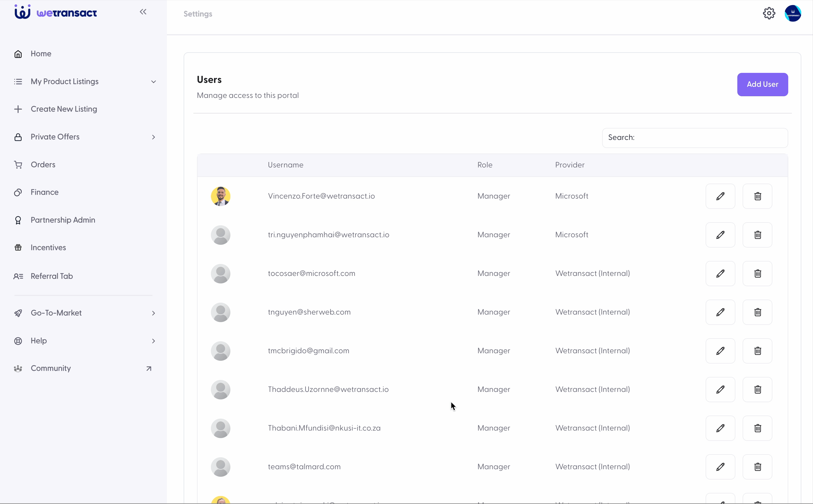Open Incentives in sidebar
This screenshot has height=504, width=813.
(x=40, y=248)
